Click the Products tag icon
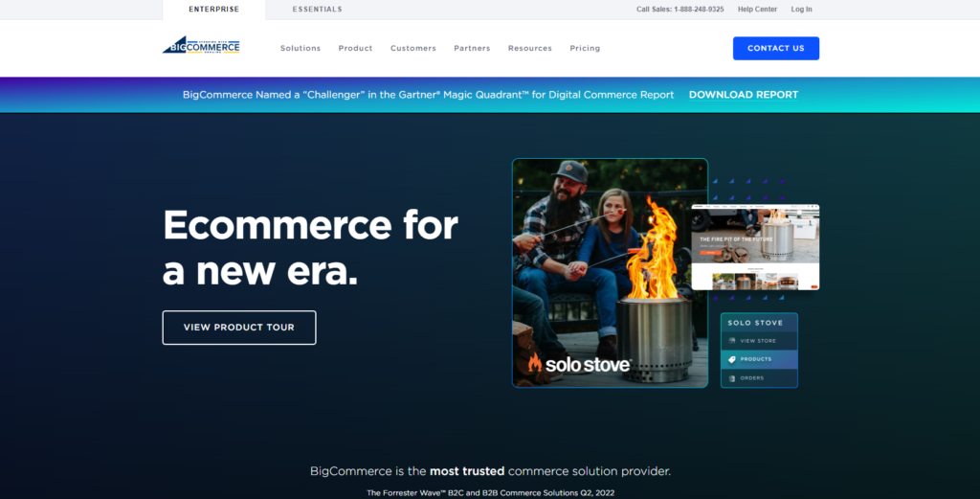The image size is (980, 499). pos(732,359)
